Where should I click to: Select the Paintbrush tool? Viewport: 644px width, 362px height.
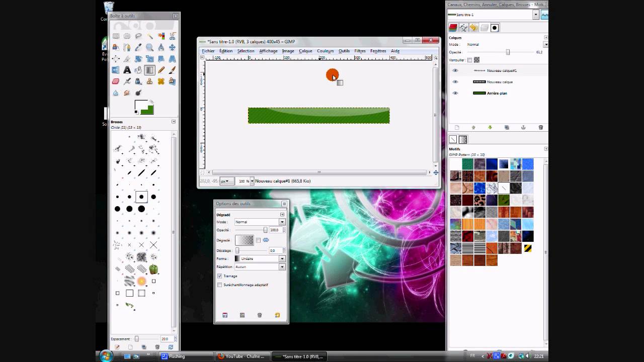point(172,70)
